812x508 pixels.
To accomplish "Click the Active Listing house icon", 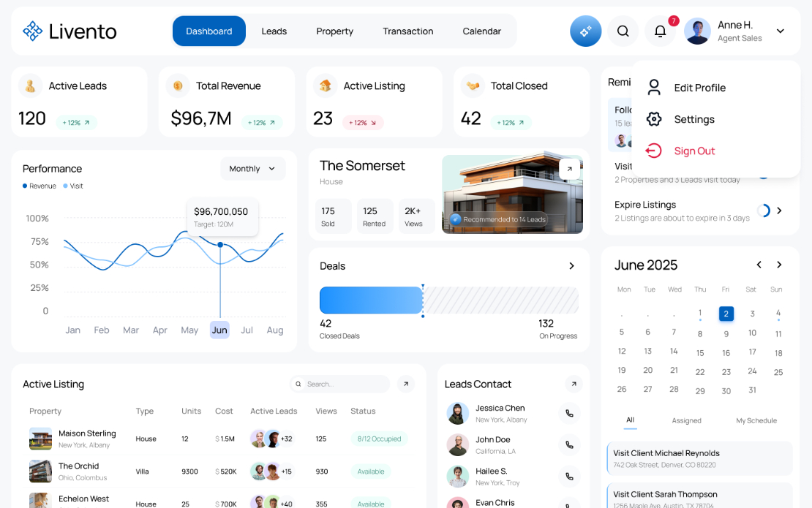I will point(326,86).
